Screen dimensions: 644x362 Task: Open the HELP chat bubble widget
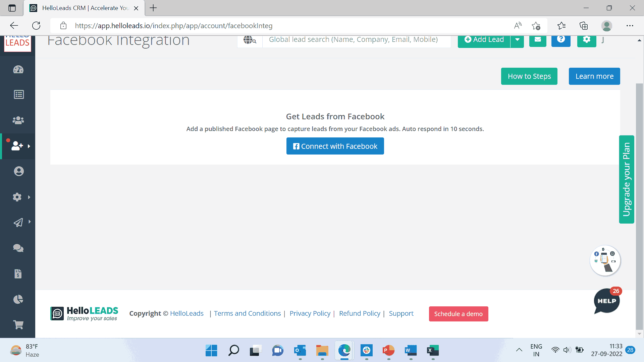click(607, 301)
